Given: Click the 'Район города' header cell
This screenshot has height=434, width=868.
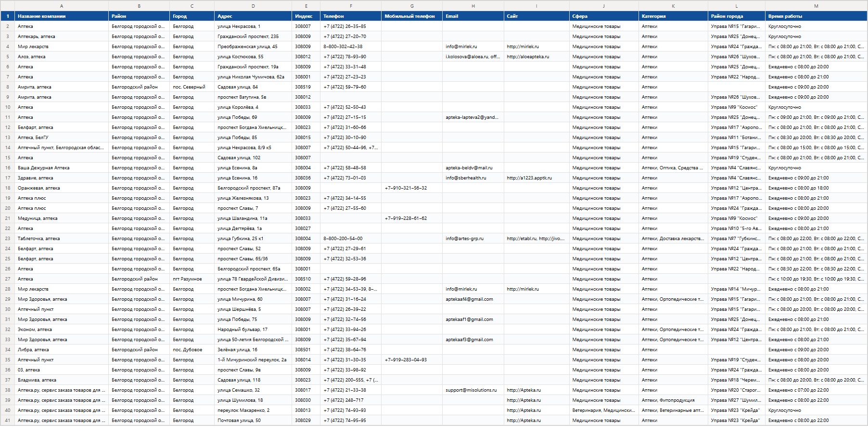Looking at the screenshot, I should tap(737, 16).
